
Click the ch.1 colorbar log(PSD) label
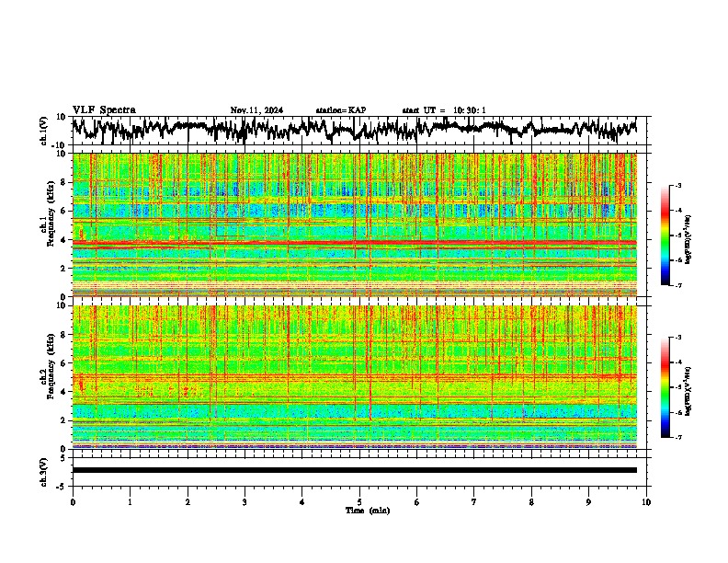point(688,239)
